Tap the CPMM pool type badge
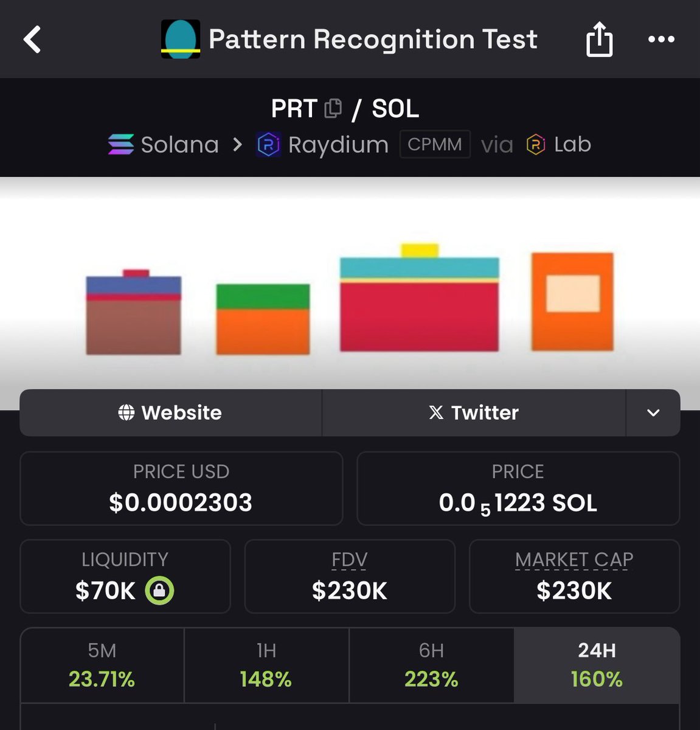Screen dimensions: 700x730 (x=435, y=144)
